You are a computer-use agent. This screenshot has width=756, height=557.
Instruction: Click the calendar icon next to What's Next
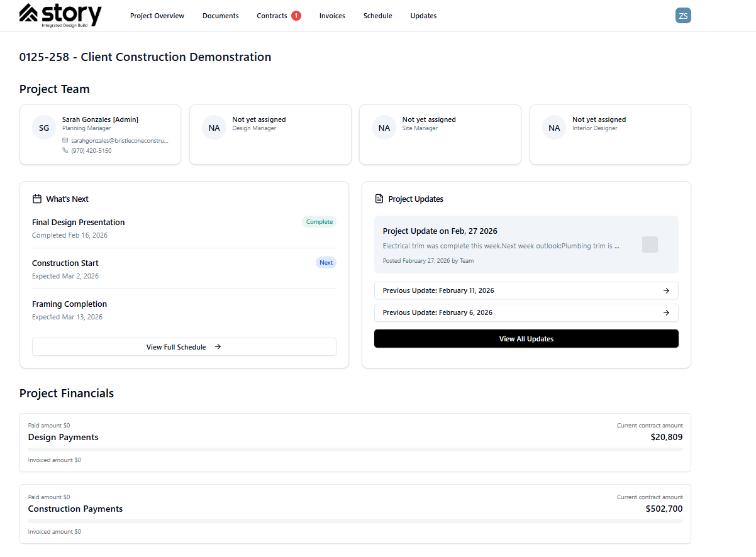pos(37,199)
